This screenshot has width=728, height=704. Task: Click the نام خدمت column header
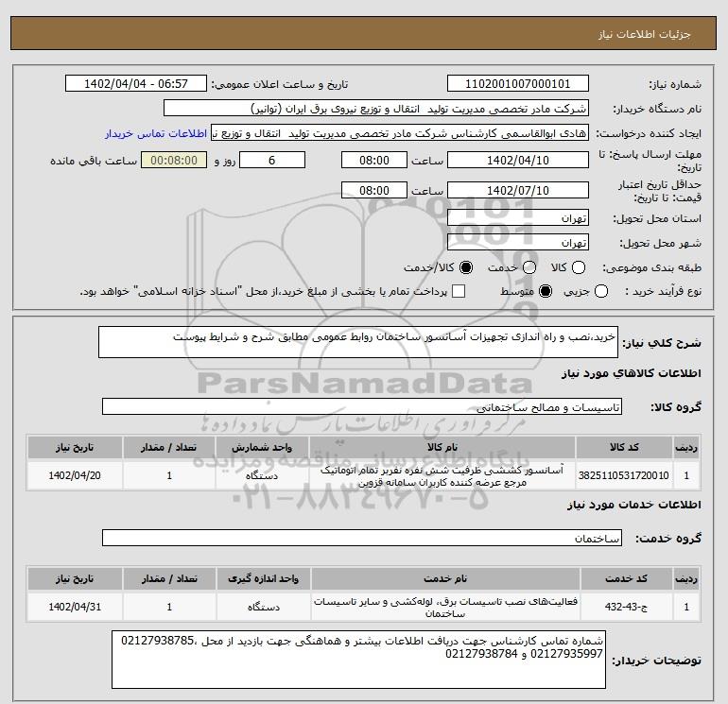(445, 578)
